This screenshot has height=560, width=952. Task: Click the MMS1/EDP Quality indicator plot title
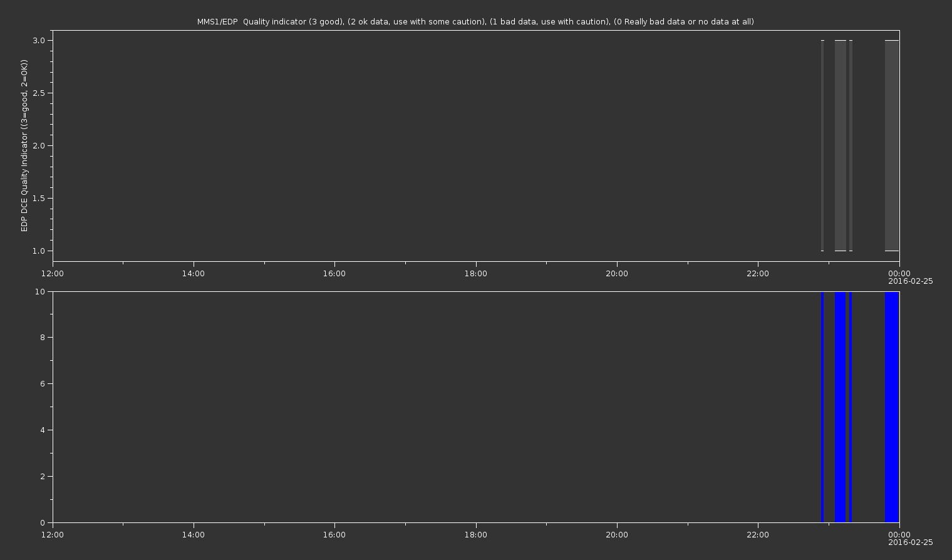click(x=475, y=22)
